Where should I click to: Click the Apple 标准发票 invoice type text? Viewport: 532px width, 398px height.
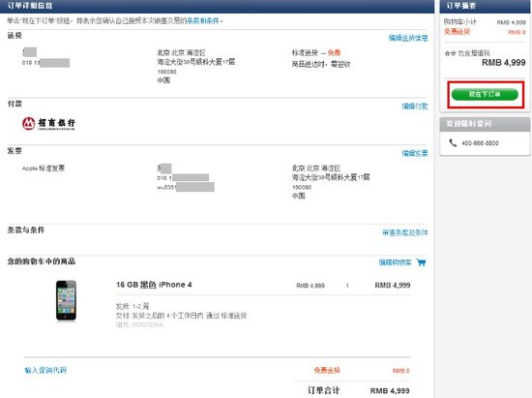(44, 168)
